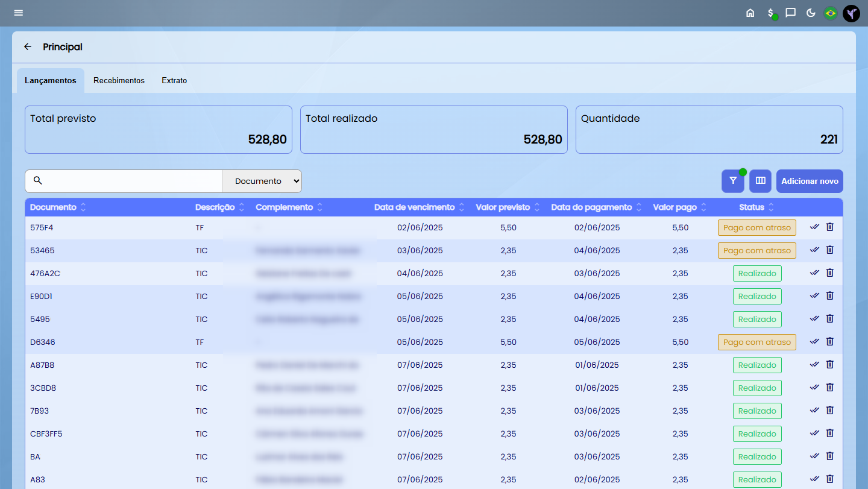Open the filter funnel button
This screenshot has width=868, height=489.
pyautogui.click(x=733, y=181)
